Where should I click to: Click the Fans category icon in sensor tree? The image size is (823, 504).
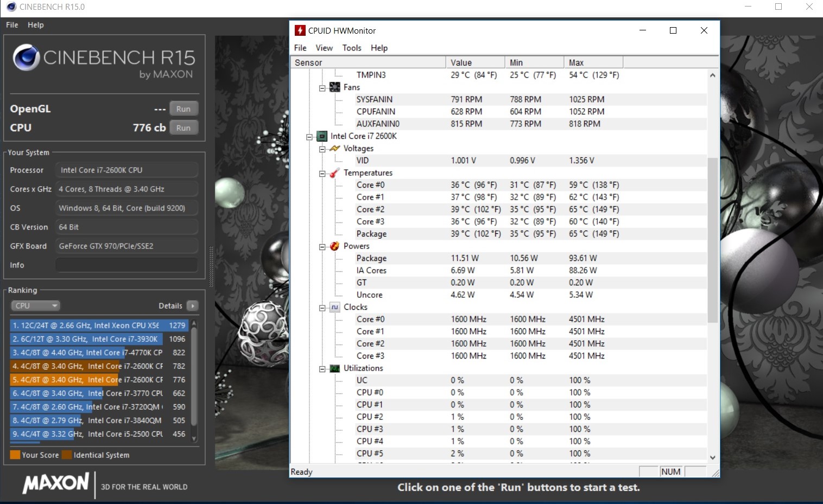click(x=335, y=87)
